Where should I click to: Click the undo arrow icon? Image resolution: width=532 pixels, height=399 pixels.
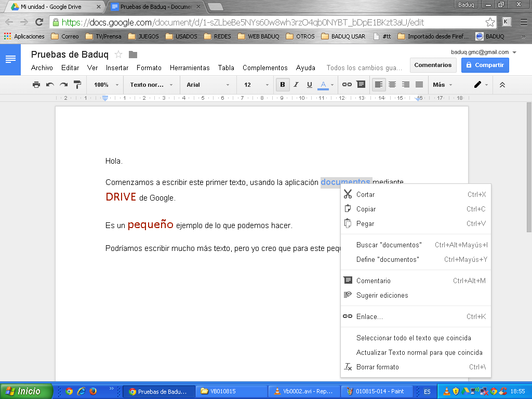pyautogui.click(x=50, y=85)
